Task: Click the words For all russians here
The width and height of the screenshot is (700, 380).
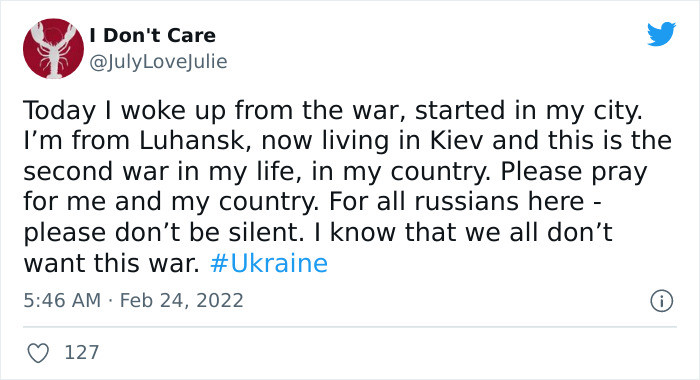Action: (457, 202)
